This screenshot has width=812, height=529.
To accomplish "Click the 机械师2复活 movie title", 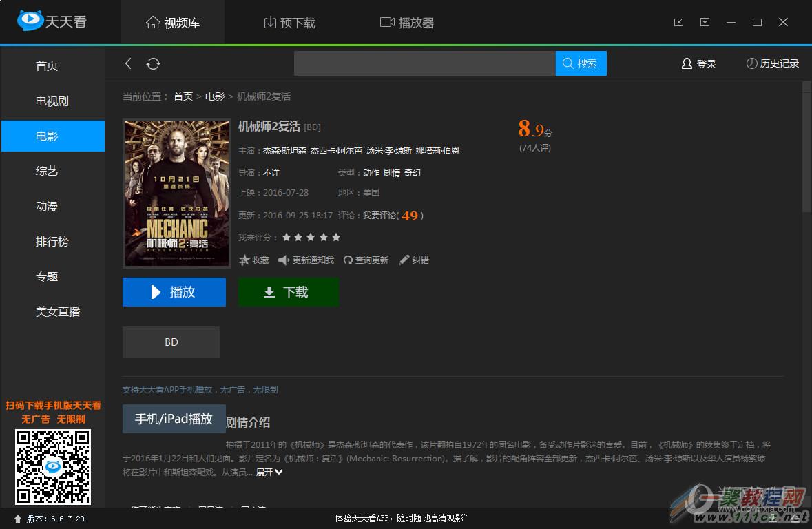I will coord(269,127).
